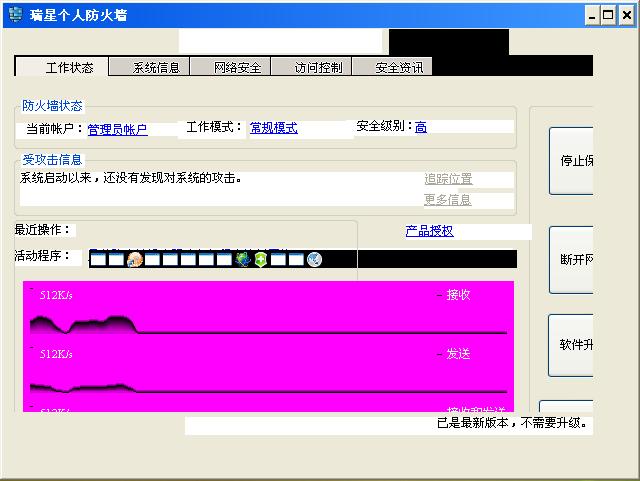Open the 产品授权 link

(x=429, y=231)
